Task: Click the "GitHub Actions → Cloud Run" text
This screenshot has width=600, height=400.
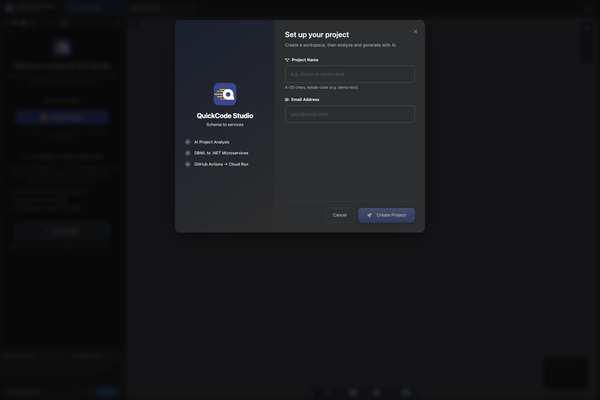Action: [x=221, y=164]
